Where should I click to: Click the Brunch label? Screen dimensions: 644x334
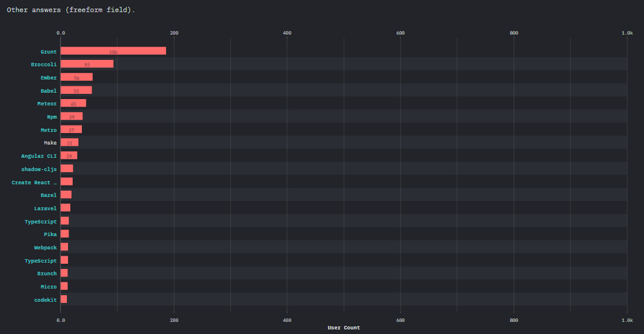pos(47,274)
